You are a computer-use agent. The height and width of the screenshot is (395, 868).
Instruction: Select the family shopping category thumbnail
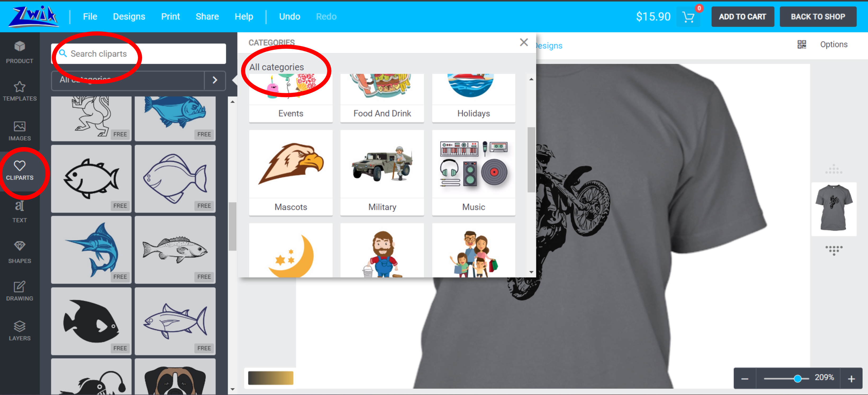474,250
